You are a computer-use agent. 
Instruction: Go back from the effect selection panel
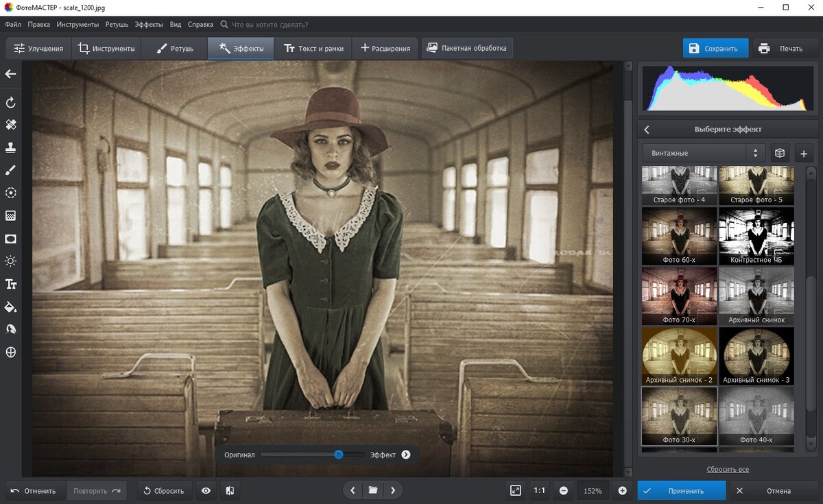(x=647, y=129)
